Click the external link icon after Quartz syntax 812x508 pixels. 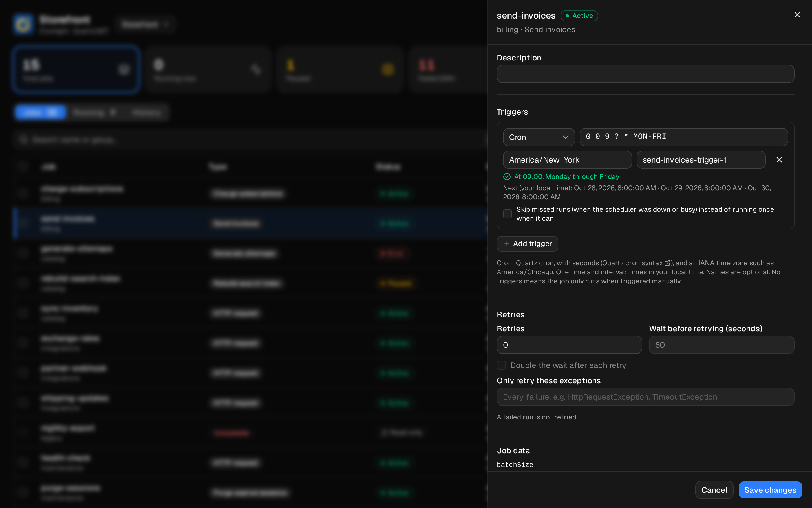(x=667, y=263)
